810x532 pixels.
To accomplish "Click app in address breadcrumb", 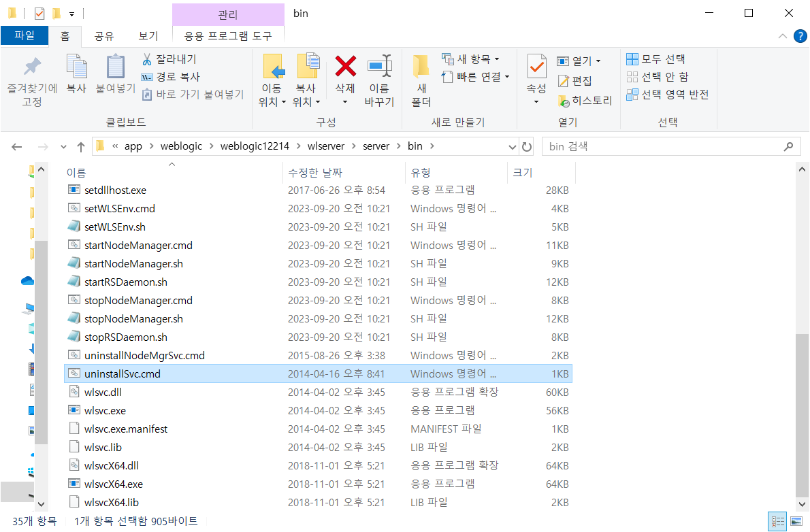I will (x=133, y=146).
